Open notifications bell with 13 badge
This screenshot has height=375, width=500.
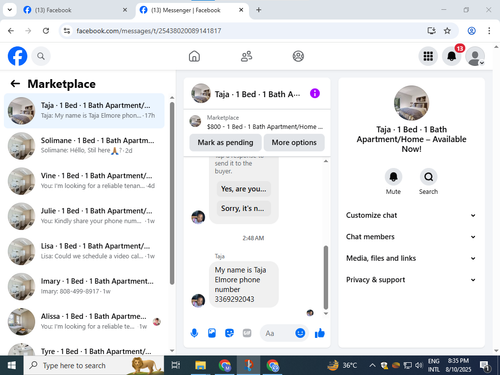pos(452,56)
